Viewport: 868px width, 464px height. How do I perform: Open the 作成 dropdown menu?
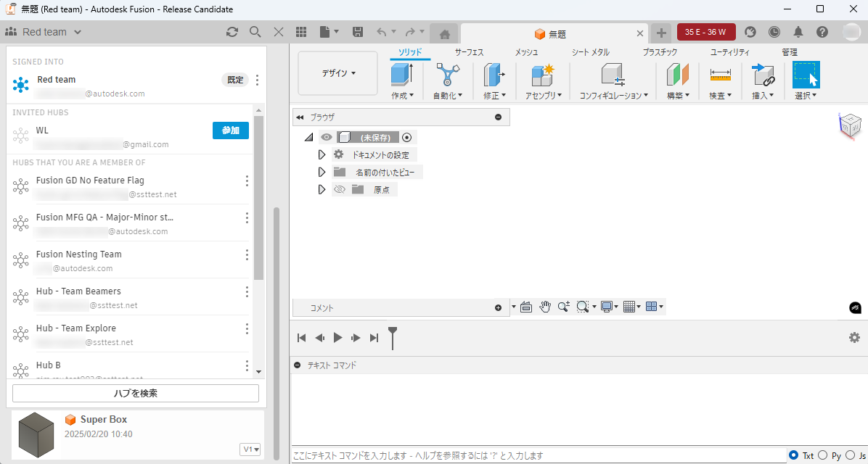point(403,96)
